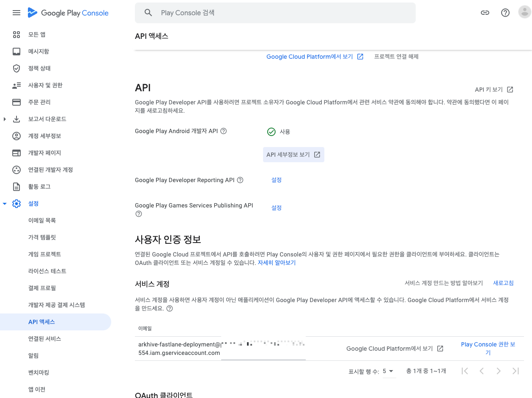Select 결제 프로필 under settings
Image resolution: width=532 pixels, height=398 pixels.
(x=42, y=288)
